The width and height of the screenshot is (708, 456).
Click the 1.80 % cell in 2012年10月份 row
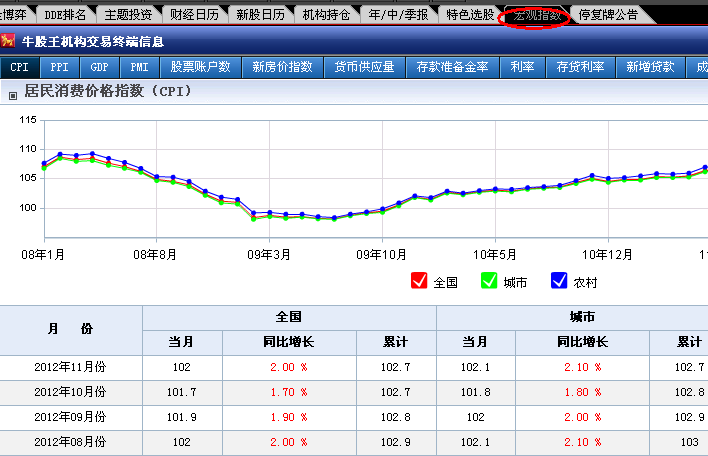[x=582, y=392]
